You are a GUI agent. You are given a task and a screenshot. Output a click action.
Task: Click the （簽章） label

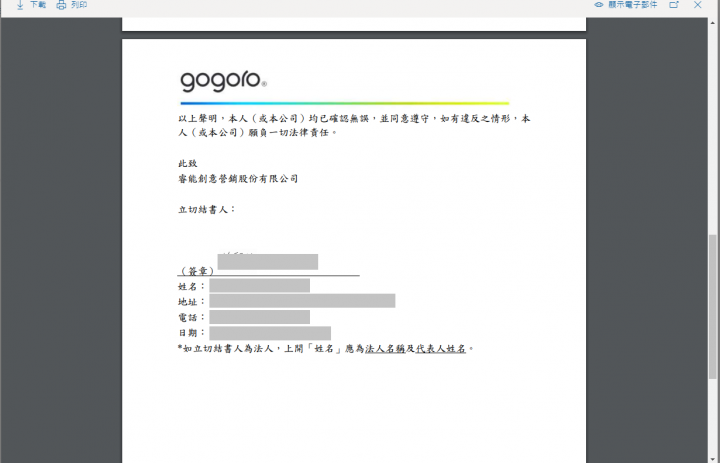(197, 271)
